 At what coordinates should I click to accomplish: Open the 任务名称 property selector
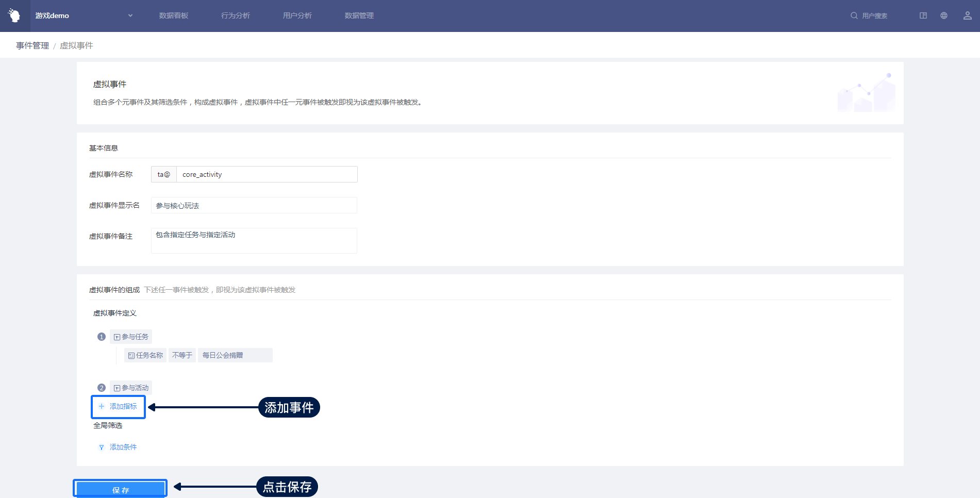point(145,355)
